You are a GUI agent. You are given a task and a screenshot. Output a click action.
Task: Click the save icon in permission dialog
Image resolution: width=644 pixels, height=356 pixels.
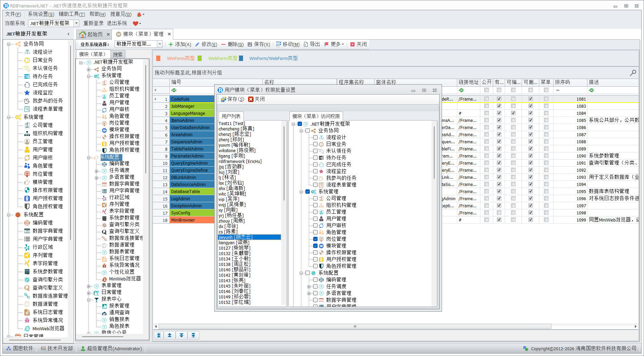223,99
